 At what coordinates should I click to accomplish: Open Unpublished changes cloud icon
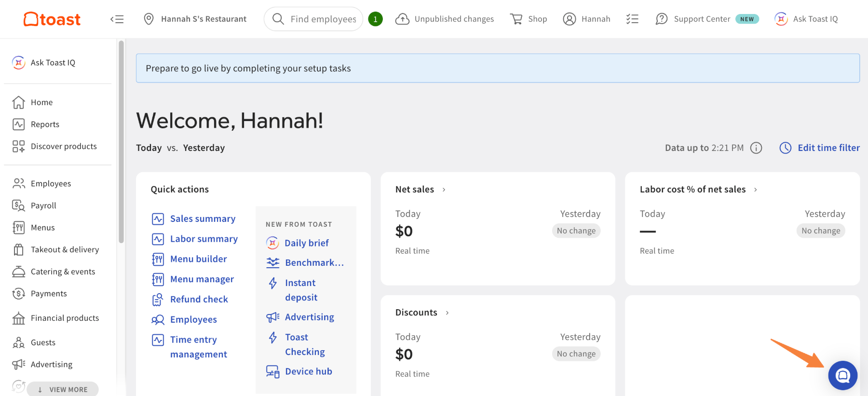402,19
